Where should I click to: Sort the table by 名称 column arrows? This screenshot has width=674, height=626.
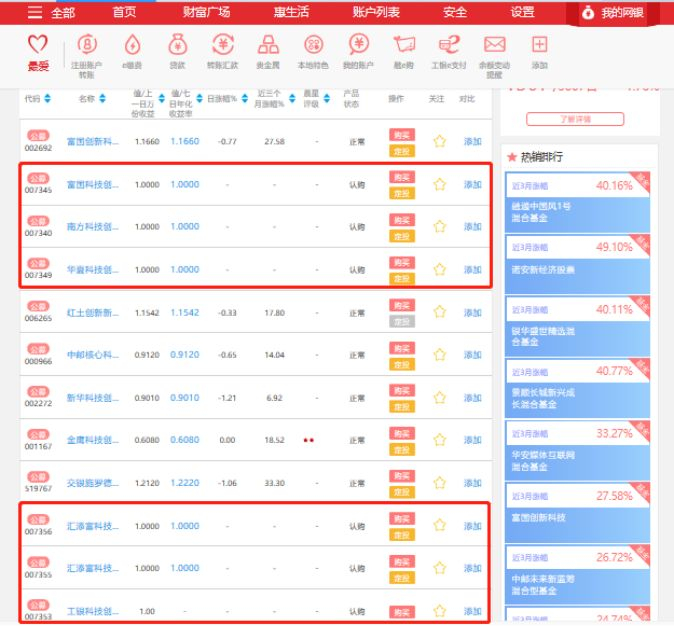coord(102,98)
